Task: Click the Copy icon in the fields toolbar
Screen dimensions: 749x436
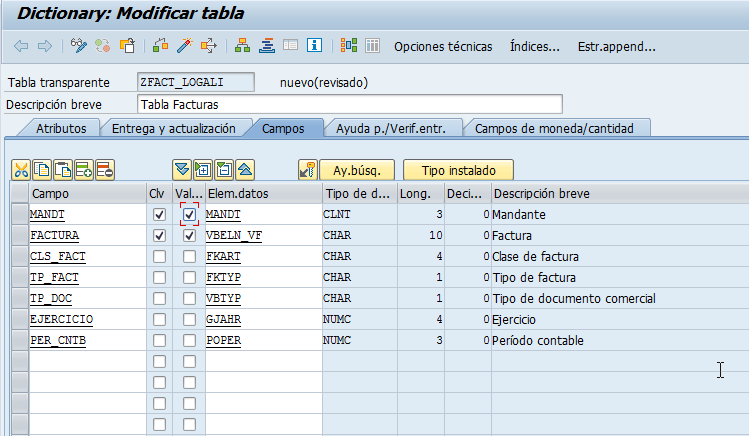Action: [42, 170]
